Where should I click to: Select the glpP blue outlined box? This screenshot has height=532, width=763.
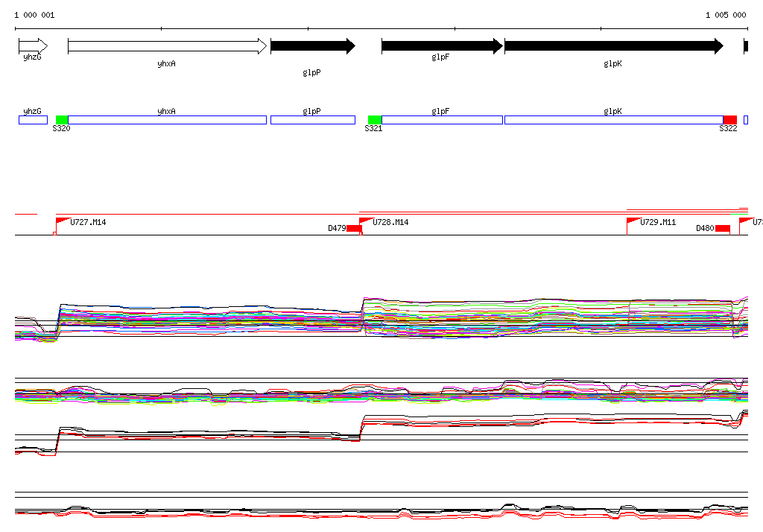point(313,120)
